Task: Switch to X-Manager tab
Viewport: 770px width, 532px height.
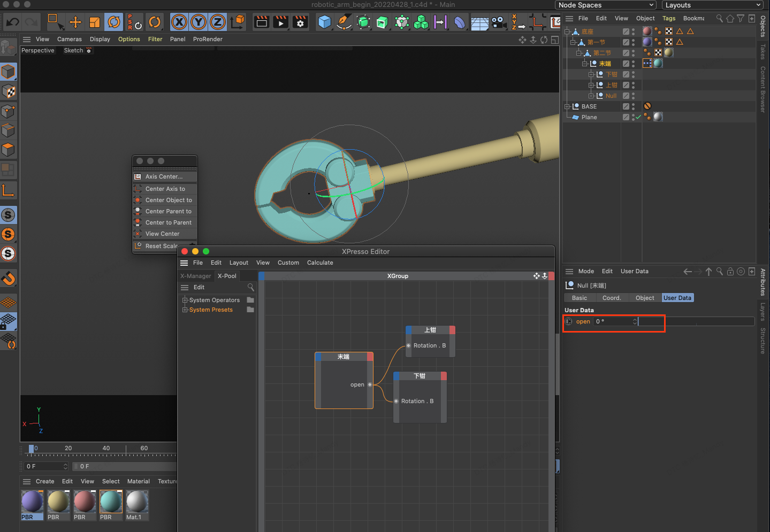Action: pyautogui.click(x=196, y=276)
